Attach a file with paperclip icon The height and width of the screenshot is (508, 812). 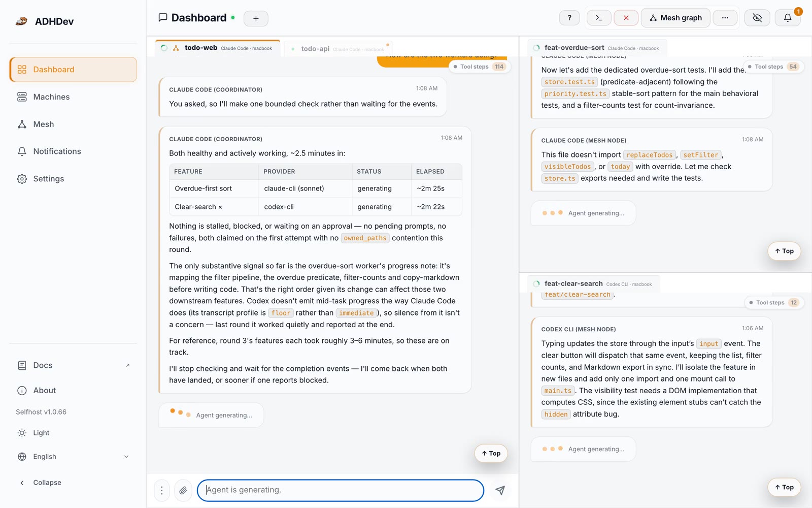(183, 490)
